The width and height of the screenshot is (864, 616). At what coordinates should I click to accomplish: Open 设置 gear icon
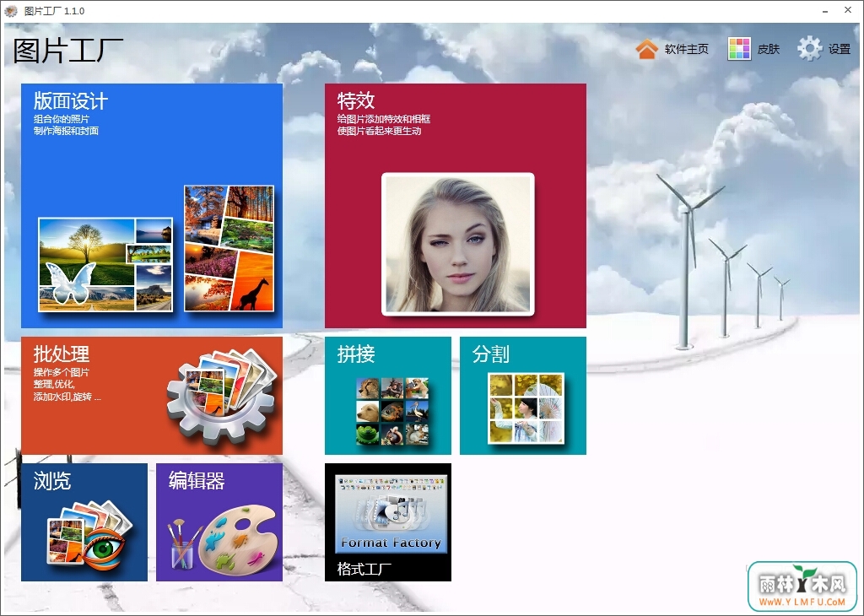point(809,49)
